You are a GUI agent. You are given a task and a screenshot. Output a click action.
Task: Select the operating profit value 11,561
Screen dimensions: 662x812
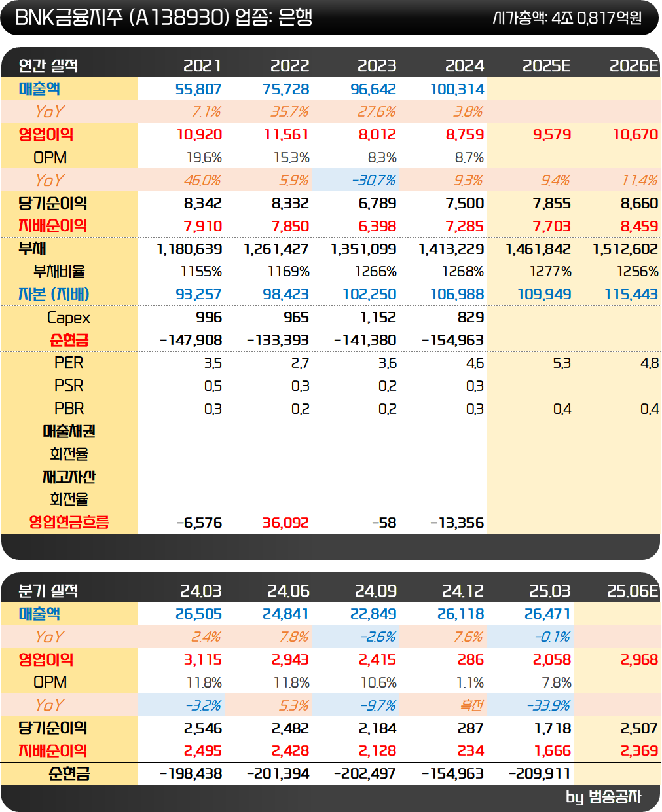286,135
